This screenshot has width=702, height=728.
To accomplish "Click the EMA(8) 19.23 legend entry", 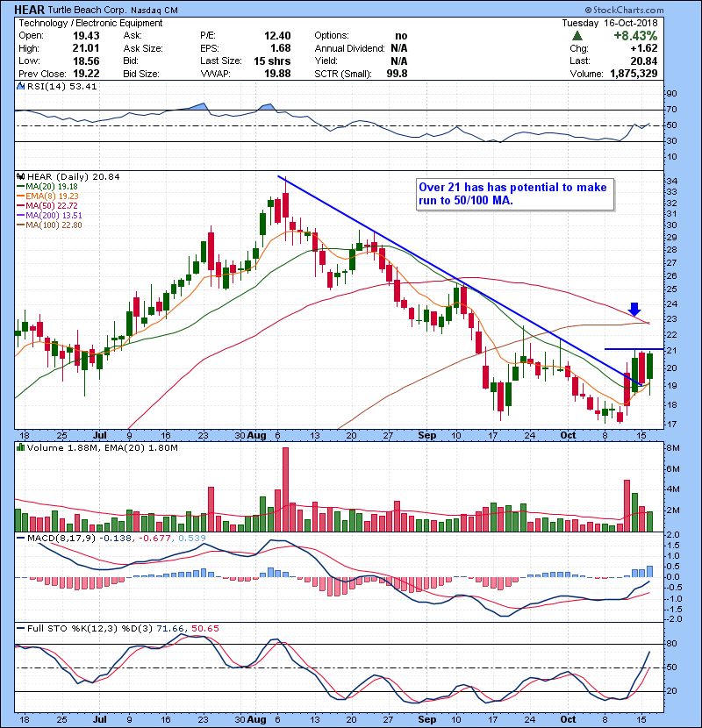I will point(47,196).
